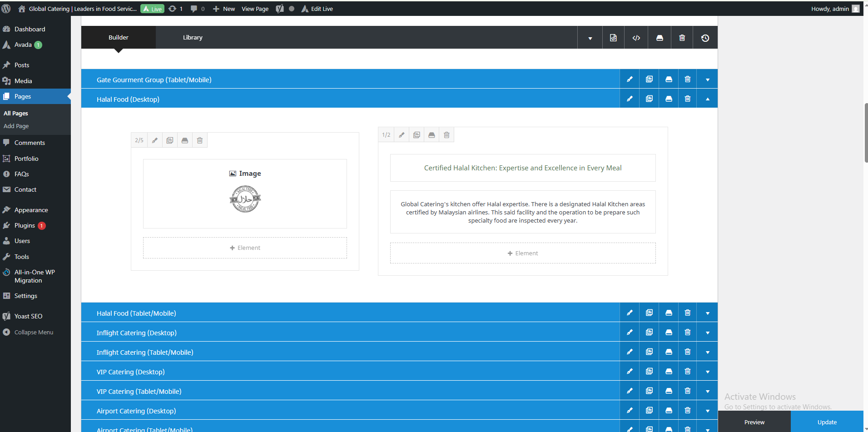Image resolution: width=868 pixels, height=432 pixels.
Task: Edit the Halal Food (Desktop) container
Action: click(630, 99)
